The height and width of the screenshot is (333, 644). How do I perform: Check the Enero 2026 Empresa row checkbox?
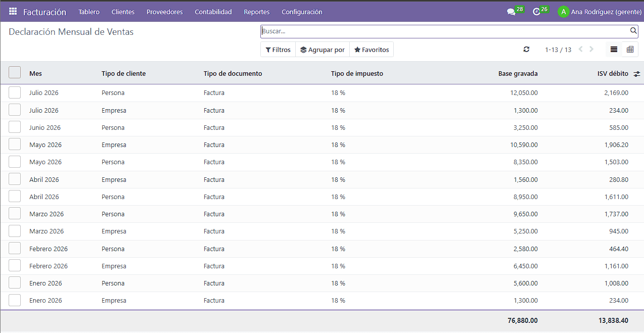[15, 300]
